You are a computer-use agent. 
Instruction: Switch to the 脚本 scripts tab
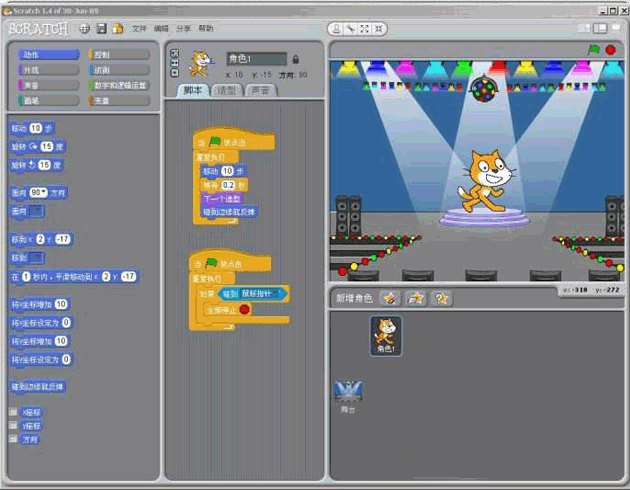tap(193, 91)
